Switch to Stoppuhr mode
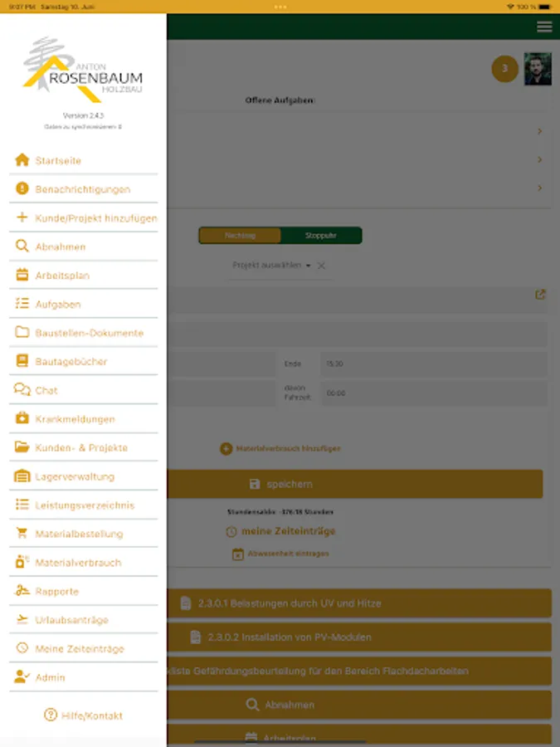Screen dimensions: 560x747 pos(321,236)
